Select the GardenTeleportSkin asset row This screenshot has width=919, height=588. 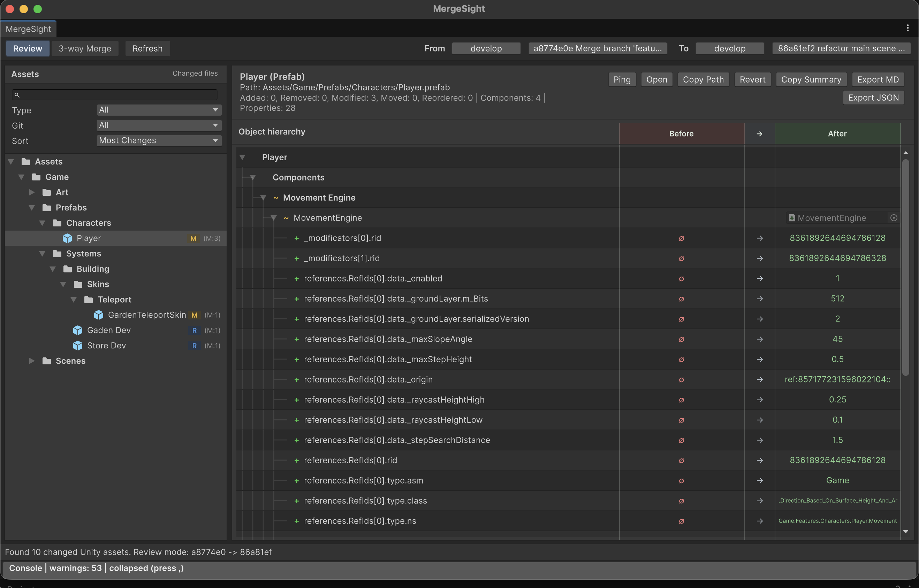[x=116, y=315]
